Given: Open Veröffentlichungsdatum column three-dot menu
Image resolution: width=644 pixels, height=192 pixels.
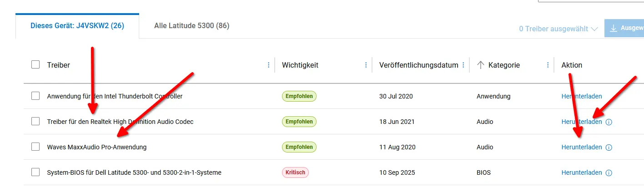Looking at the screenshot, I should coord(463,65).
